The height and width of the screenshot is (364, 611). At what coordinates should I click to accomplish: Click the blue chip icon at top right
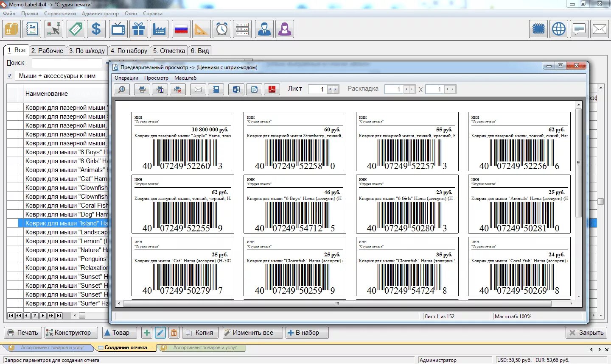click(x=538, y=29)
